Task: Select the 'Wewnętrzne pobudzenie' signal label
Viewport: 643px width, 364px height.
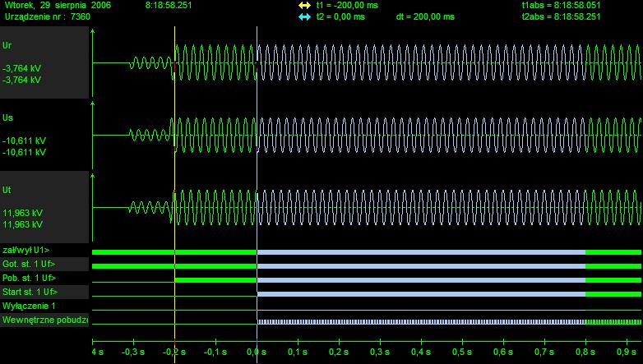Action: 45,320
